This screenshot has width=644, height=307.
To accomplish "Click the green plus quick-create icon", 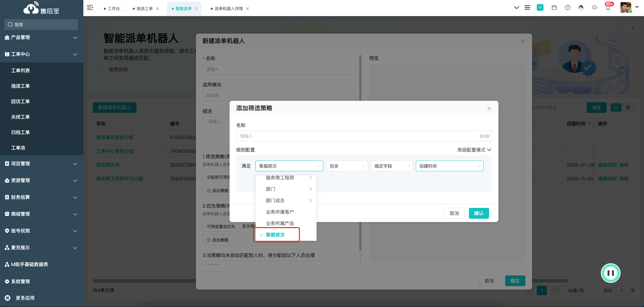I will [540, 7].
